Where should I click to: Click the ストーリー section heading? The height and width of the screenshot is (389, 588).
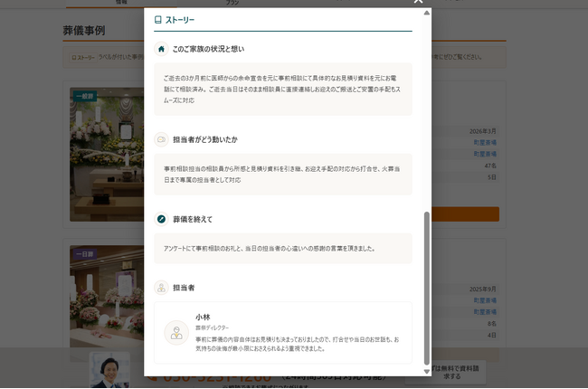(x=179, y=19)
